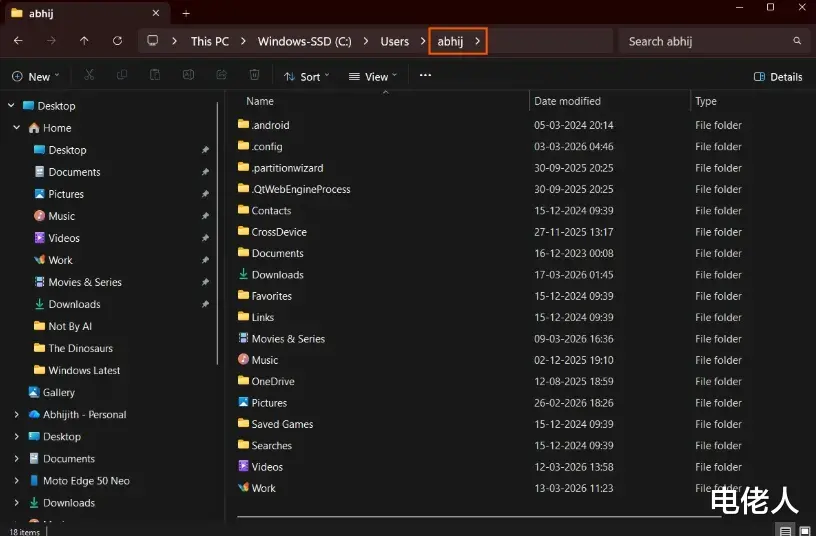The height and width of the screenshot is (536, 816).
Task: Click the Delete trash icon in toolbar
Action: [x=254, y=76]
